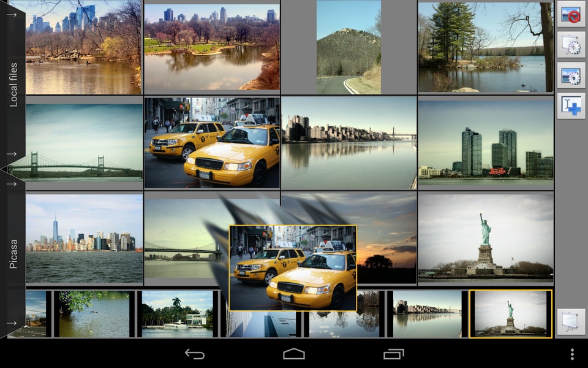
Task: Tap the arrow beside the bottom filmstrip row
Action: pyautogui.click(x=12, y=323)
